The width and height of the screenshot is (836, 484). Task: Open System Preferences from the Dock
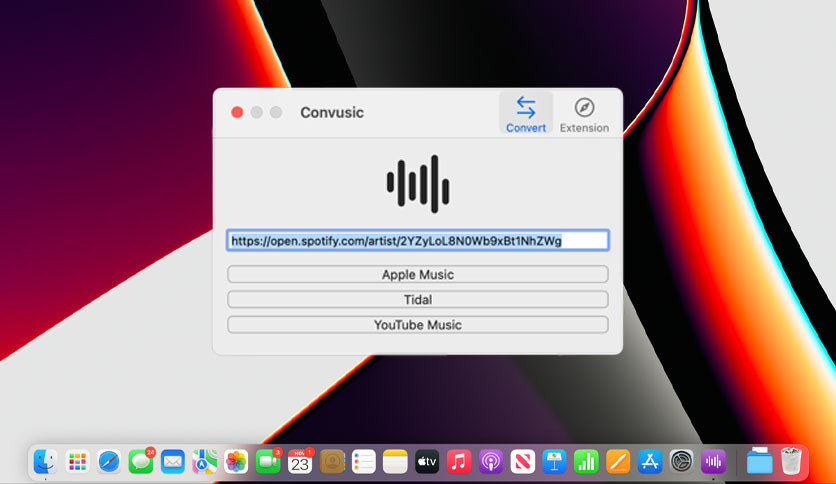[x=681, y=461]
